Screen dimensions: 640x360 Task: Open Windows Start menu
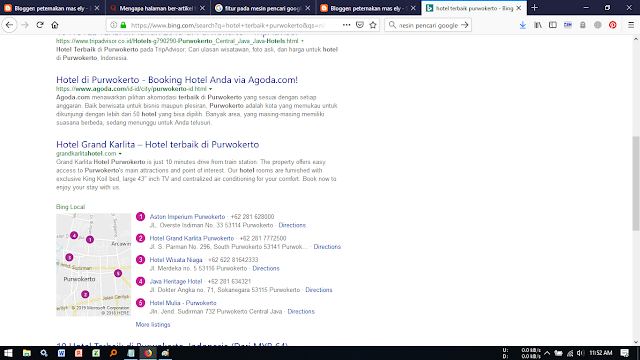click(x=8, y=353)
